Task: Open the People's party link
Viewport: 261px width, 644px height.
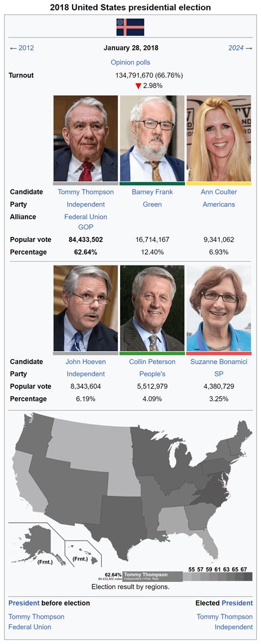Action: pos(152,374)
